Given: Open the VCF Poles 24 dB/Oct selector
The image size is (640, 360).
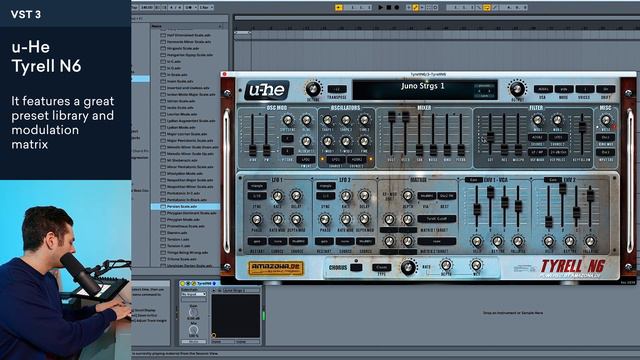Looking at the screenshot, I should click(558, 152).
